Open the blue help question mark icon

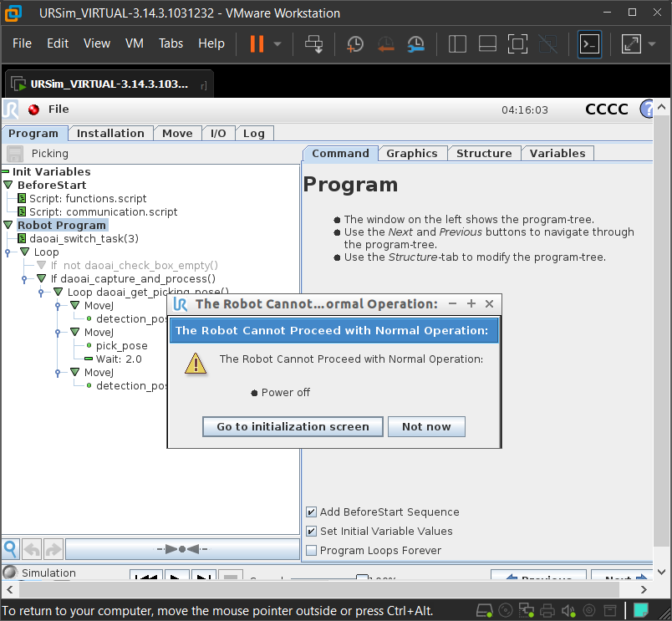coord(646,109)
